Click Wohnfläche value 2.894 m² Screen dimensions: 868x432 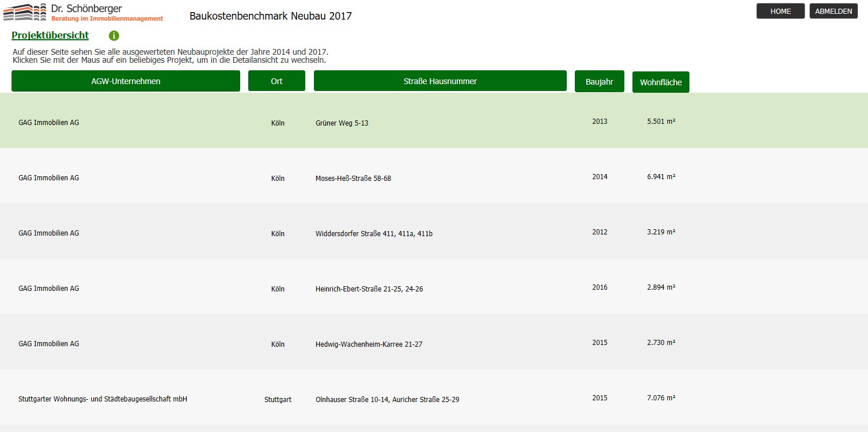[661, 287]
